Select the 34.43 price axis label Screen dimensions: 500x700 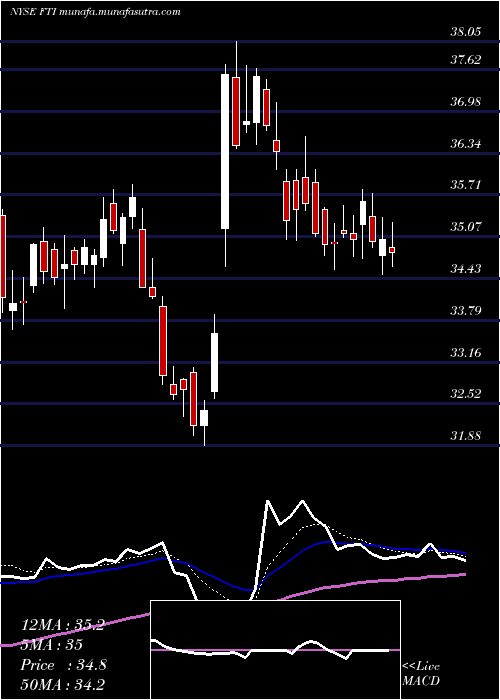click(466, 269)
